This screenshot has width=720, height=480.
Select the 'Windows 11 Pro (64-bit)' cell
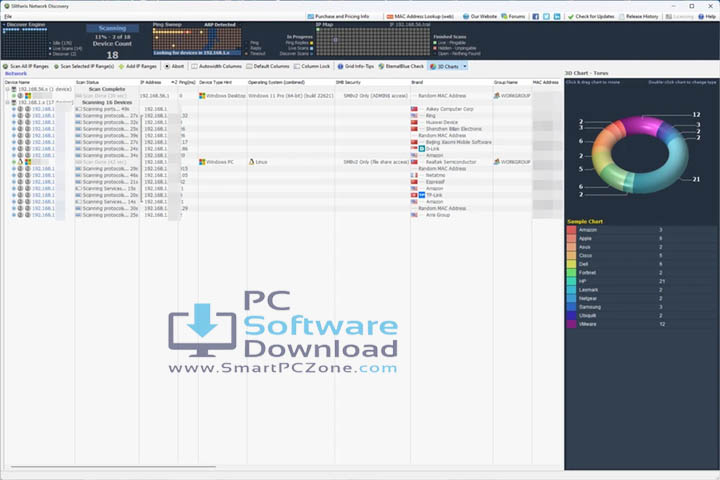[291, 96]
